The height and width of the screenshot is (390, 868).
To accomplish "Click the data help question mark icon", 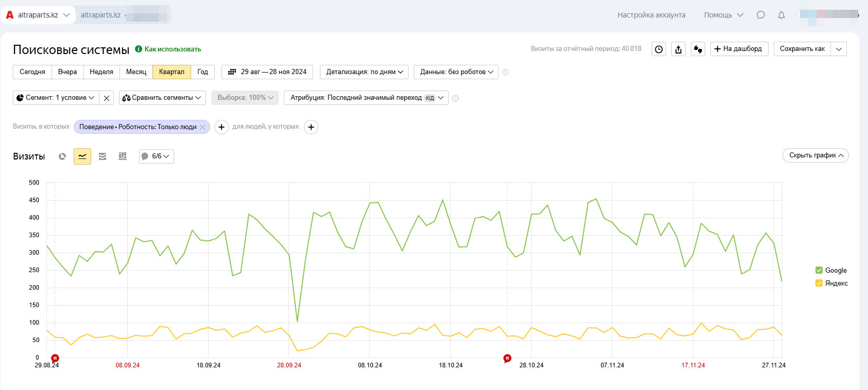I will click(x=505, y=72).
